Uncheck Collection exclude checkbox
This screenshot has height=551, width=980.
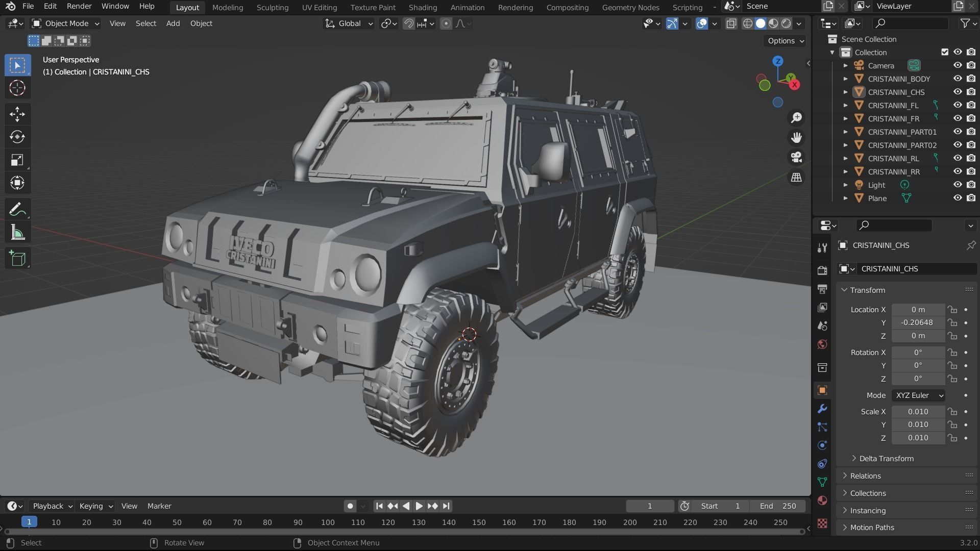click(945, 52)
